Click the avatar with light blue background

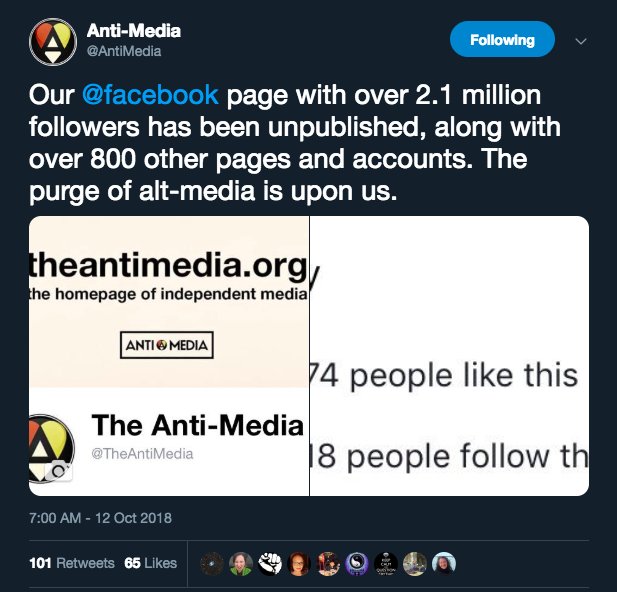point(443,563)
